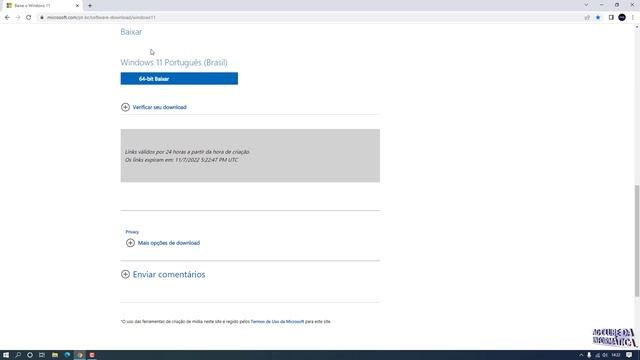Expand 'Mais opções de download' section
640x360 pixels.
[x=163, y=243]
